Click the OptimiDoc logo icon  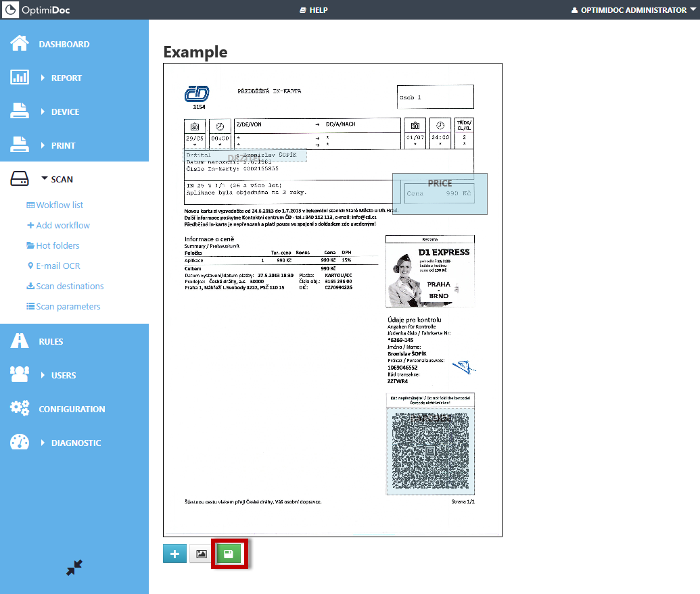pyautogui.click(x=11, y=10)
